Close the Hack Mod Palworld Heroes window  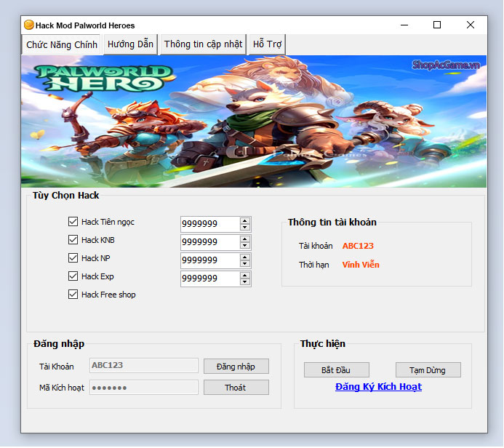[471, 25]
